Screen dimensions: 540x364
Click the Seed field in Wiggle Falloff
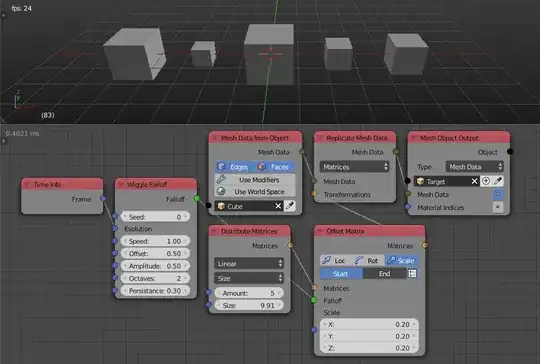coord(156,217)
